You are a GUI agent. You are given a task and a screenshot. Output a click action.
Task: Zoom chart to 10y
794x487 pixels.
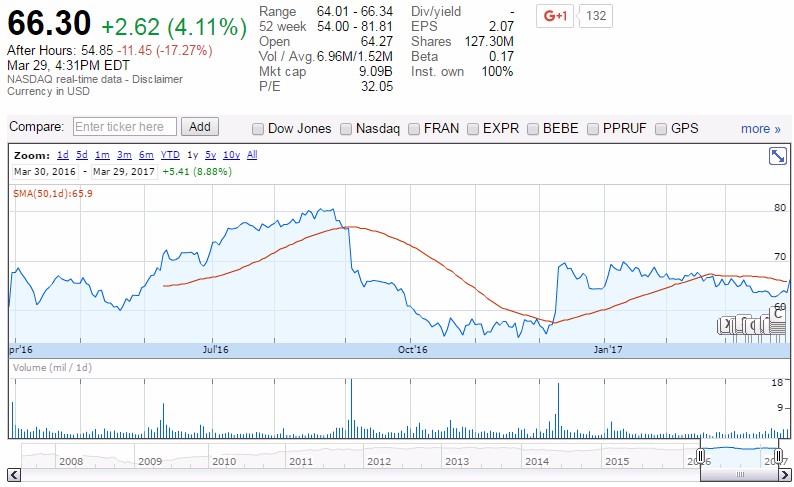(x=231, y=155)
